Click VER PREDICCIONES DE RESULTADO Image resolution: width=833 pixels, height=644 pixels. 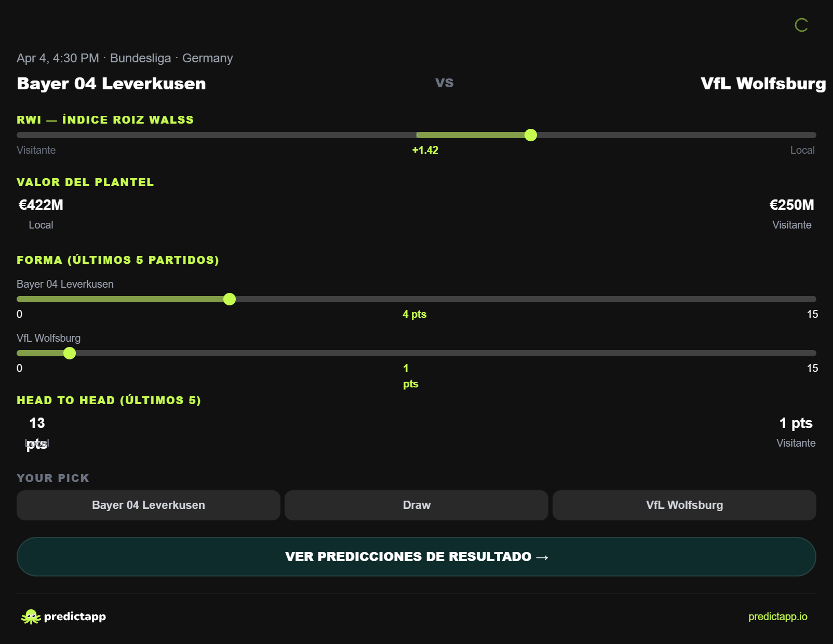416,556
